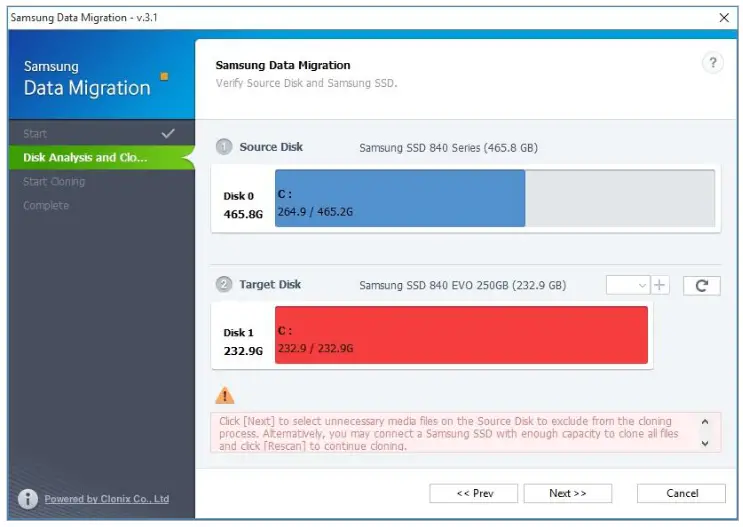The image size is (743, 527).
Task: Click the '232.9 / 232.9G' usage text
Action: (315, 348)
